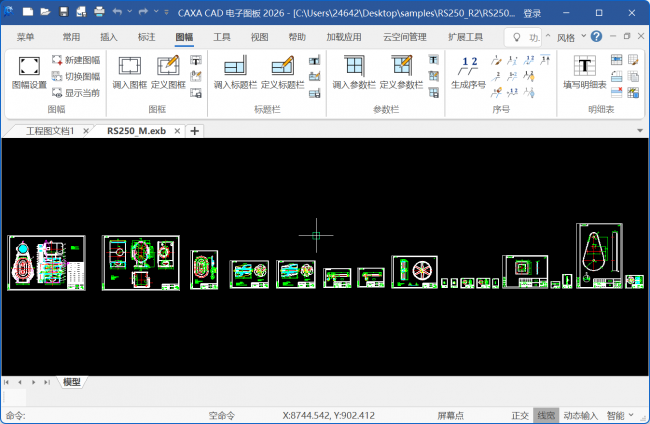650x424 pixels.
Task: Toggle 动态输入 (dynamic input) in status bar
Action: [580, 415]
